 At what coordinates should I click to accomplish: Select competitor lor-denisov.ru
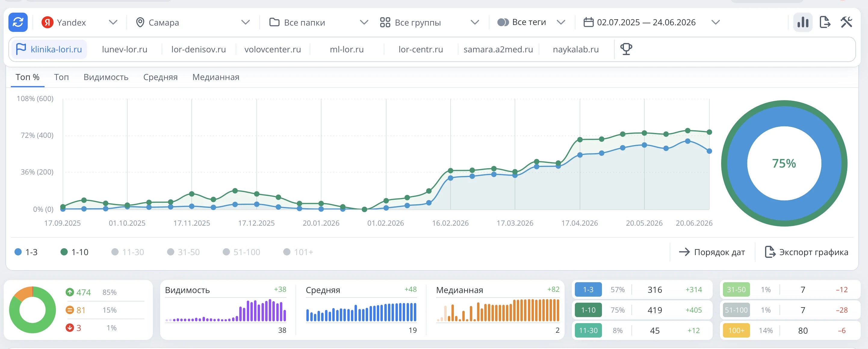(x=198, y=49)
